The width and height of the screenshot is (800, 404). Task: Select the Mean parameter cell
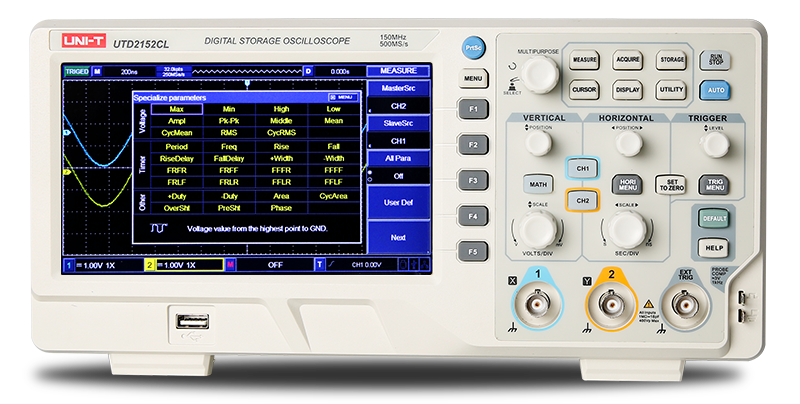click(333, 121)
